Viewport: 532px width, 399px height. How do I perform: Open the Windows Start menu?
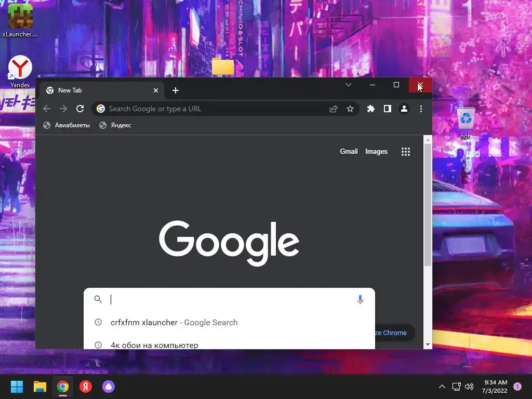[17, 387]
